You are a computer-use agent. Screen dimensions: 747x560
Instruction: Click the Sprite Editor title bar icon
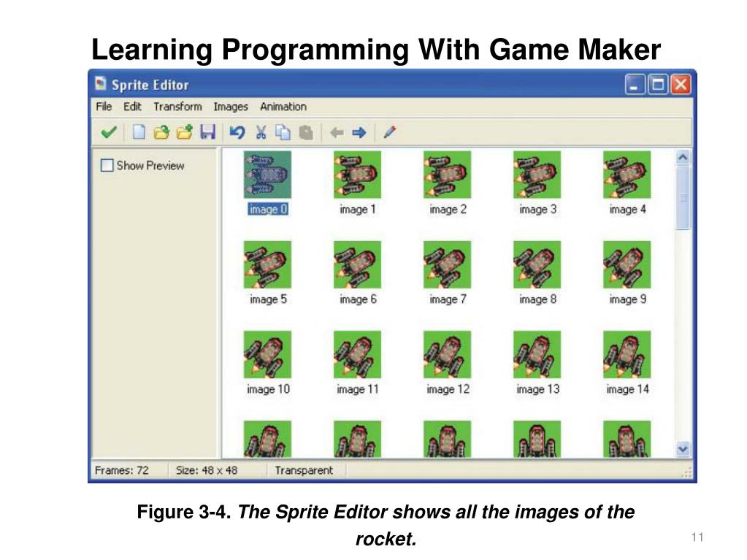(101, 84)
